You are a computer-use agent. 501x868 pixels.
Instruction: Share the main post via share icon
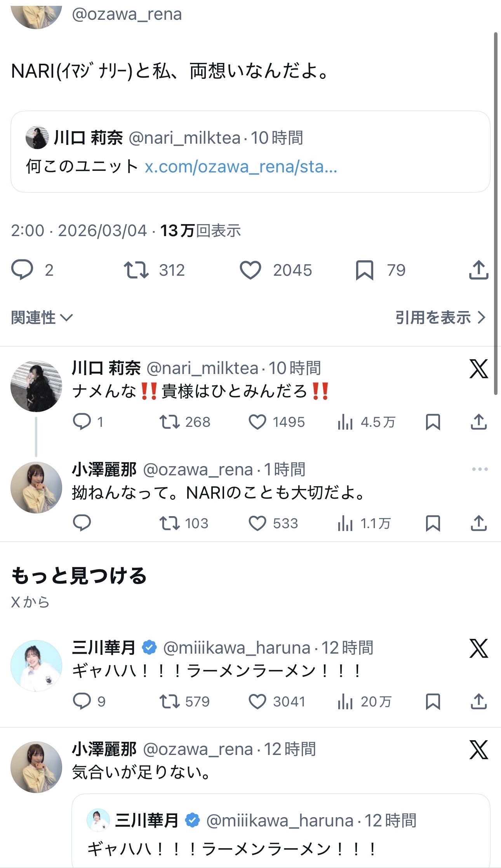coord(478,270)
